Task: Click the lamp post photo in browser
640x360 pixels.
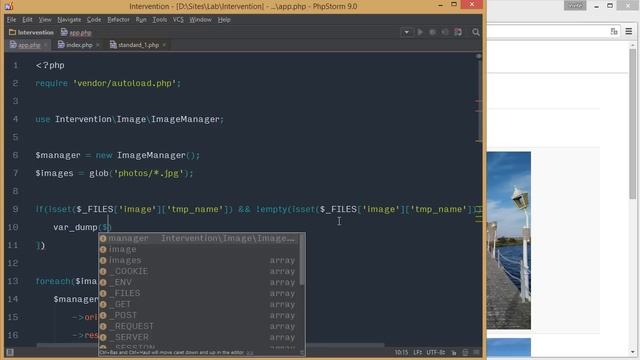Action: 509,240
